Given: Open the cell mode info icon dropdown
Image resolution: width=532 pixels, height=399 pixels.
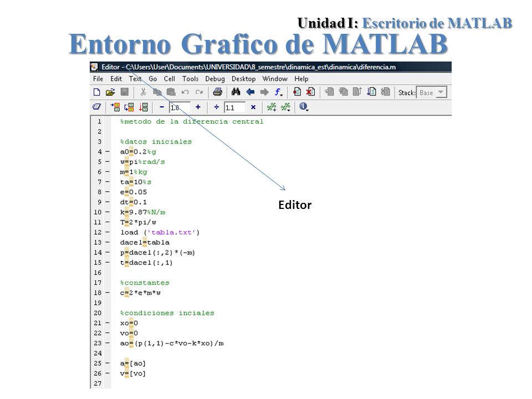Looking at the screenshot, I should [304, 107].
